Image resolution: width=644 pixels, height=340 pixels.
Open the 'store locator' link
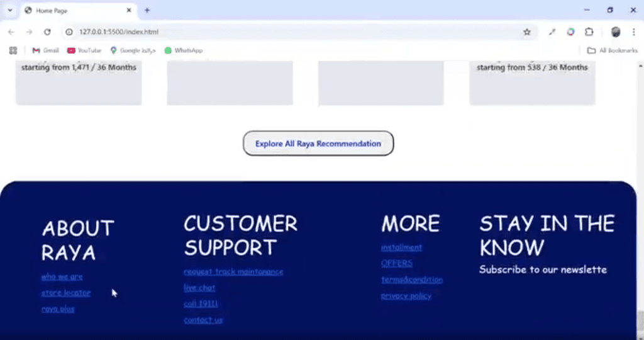click(66, 293)
